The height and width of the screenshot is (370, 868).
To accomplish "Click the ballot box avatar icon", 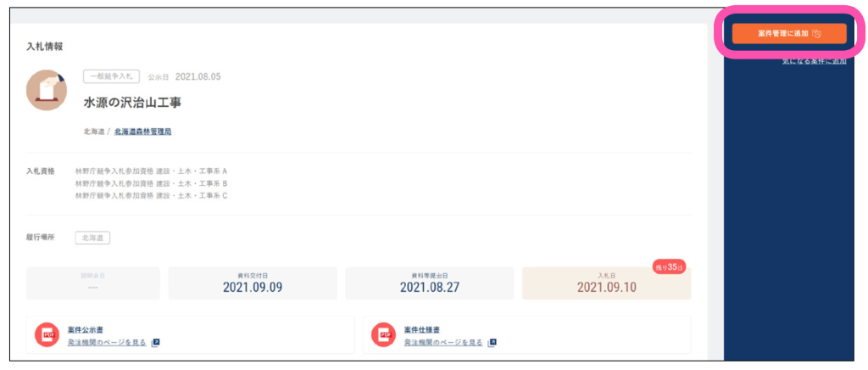I will tap(47, 90).
